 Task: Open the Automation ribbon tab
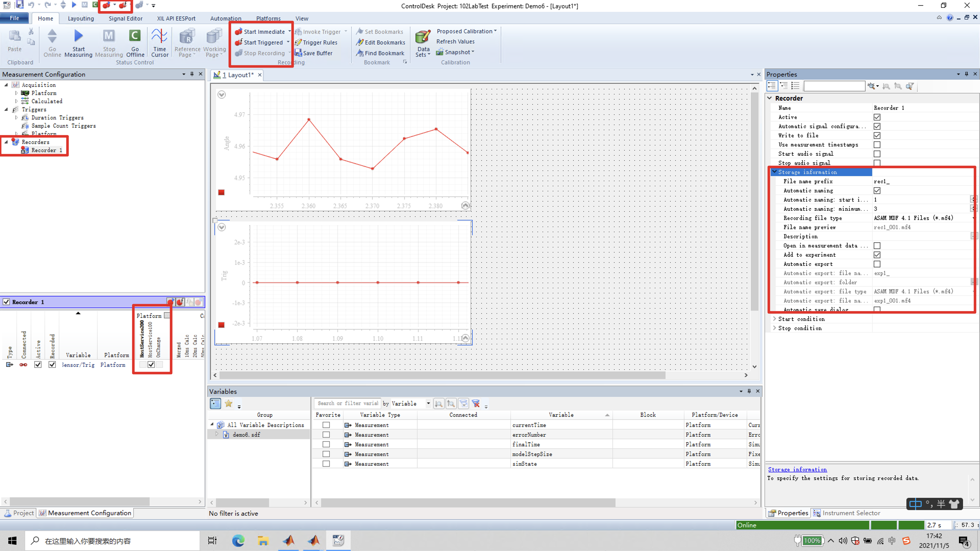click(x=226, y=18)
